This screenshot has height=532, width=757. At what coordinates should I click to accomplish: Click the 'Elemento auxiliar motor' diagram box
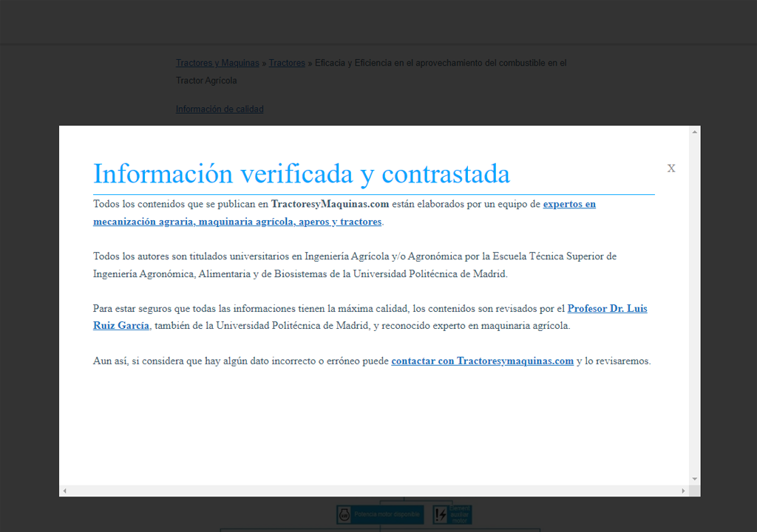tap(452, 514)
